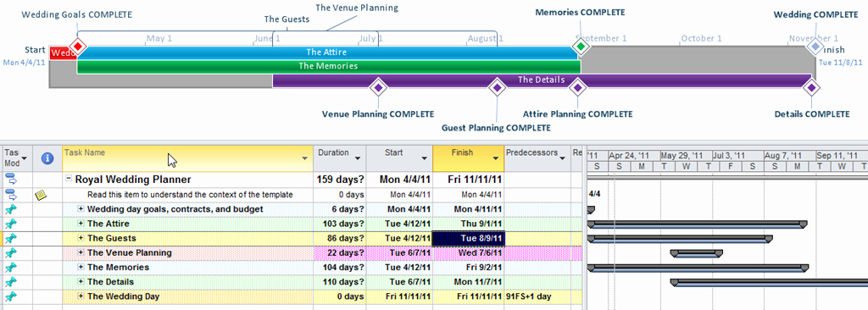Click the Venue Planning COMPLETE purple diamond
The width and height of the screenshot is (868, 310).
tap(378, 87)
